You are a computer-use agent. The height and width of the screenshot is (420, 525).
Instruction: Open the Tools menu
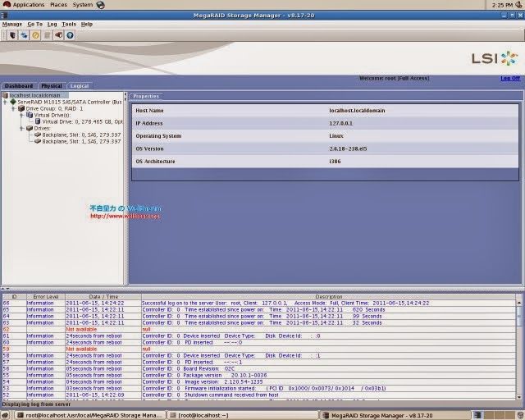69,24
